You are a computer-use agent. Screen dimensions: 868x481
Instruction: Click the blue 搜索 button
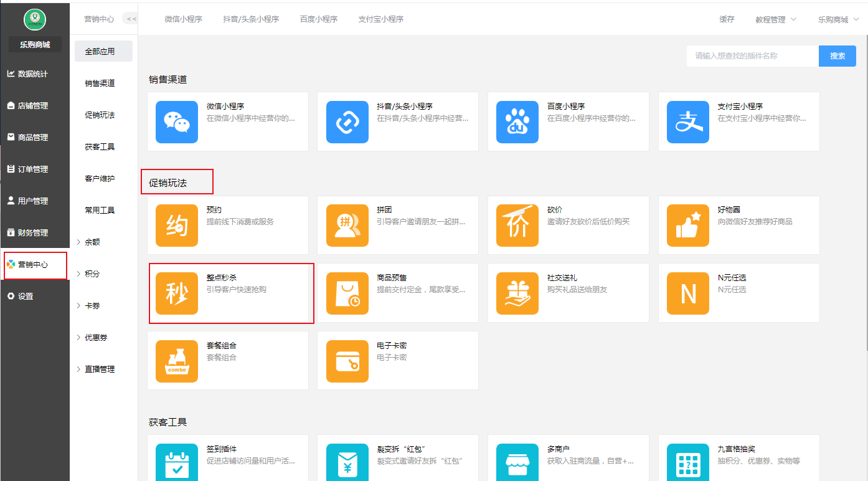tap(837, 56)
